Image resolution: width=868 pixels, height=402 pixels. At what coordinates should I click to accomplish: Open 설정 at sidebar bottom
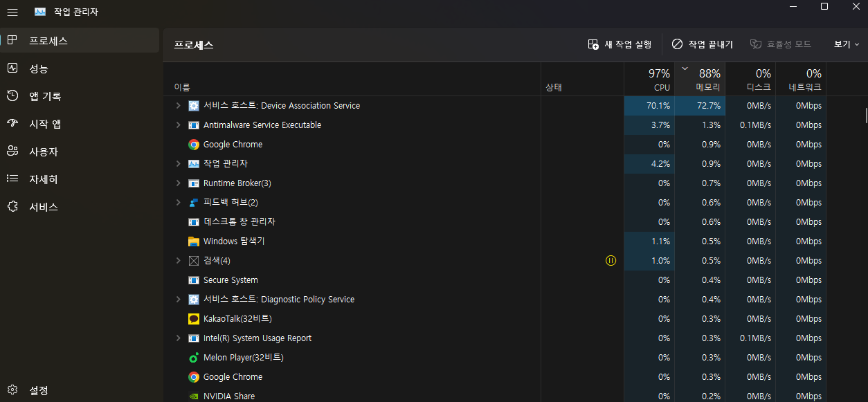tap(80, 390)
